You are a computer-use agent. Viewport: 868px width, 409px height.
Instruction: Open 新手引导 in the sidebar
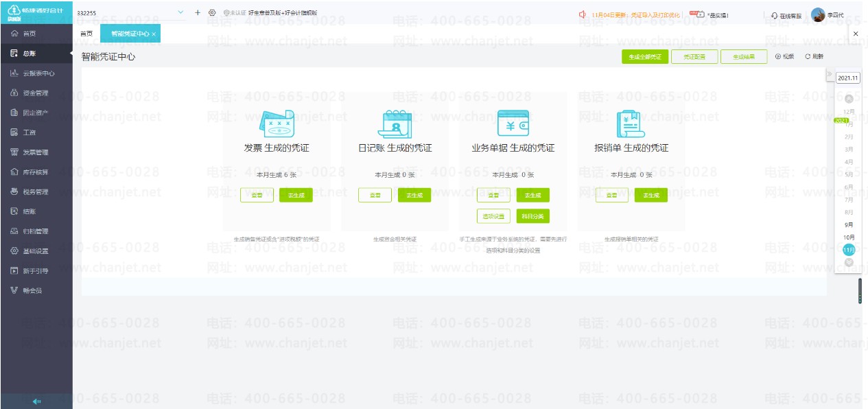(x=36, y=271)
